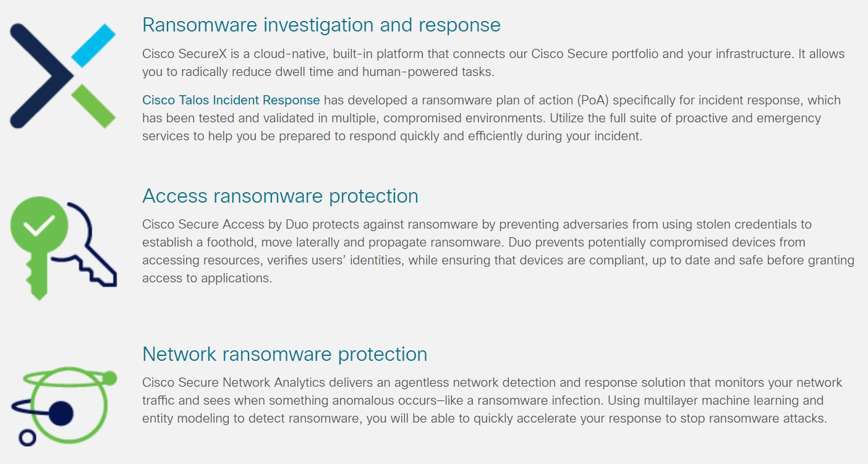
Task: Click the white checkmark in green circle
Action: (x=39, y=226)
